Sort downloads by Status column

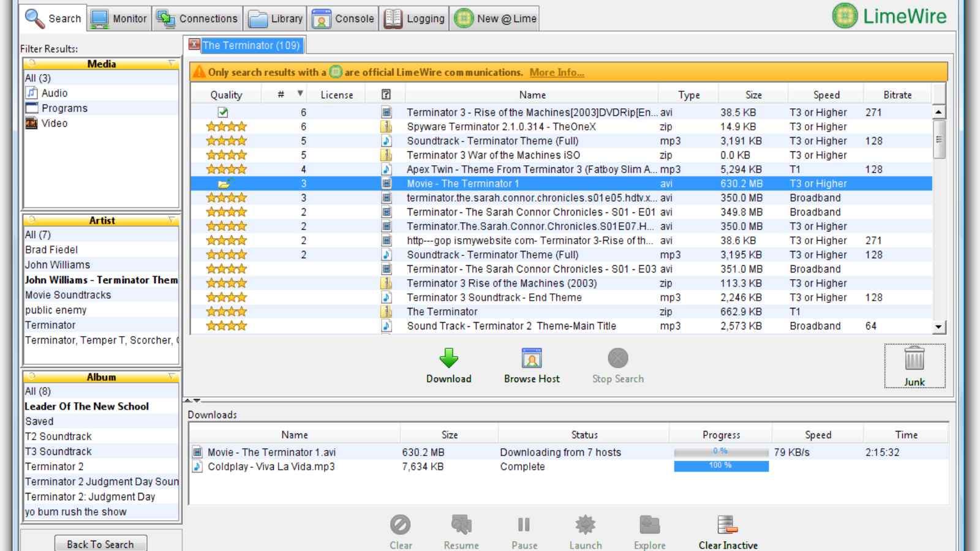tap(584, 435)
